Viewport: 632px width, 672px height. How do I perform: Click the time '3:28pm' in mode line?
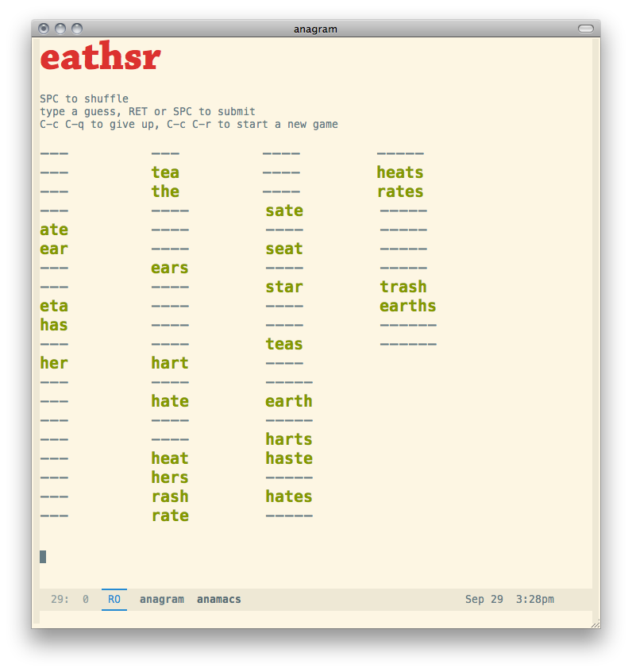(534, 599)
